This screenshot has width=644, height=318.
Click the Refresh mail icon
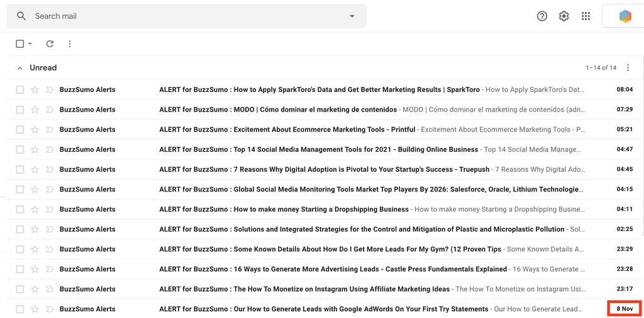click(x=50, y=44)
